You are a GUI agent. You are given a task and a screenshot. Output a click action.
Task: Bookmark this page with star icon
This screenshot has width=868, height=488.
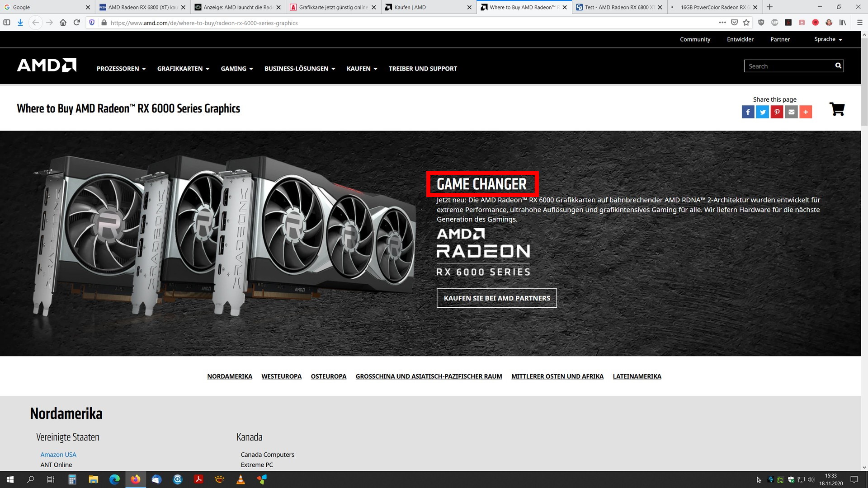tap(746, 23)
